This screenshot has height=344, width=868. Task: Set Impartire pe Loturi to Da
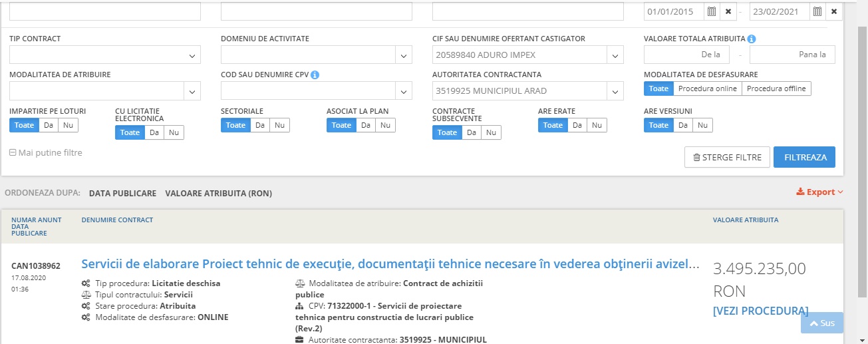click(x=48, y=125)
